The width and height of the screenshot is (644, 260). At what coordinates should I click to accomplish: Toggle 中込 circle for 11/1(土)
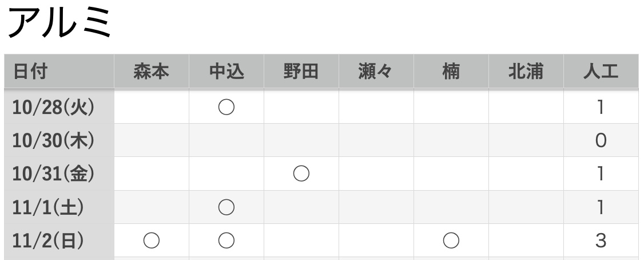[226, 207]
